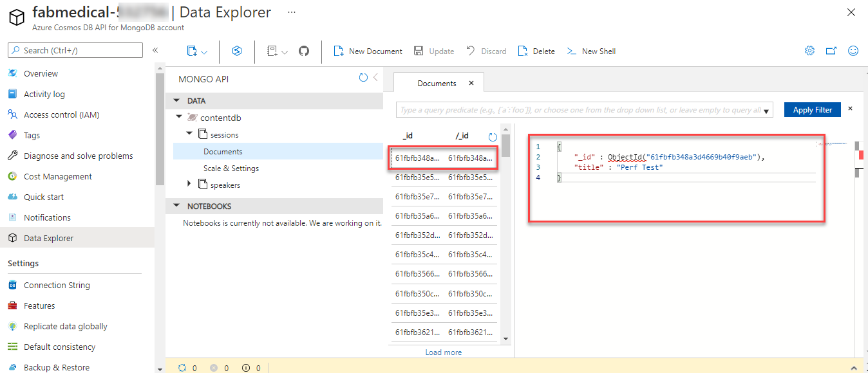Collapse the DATA section

pyautogui.click(x=176, y=101)
